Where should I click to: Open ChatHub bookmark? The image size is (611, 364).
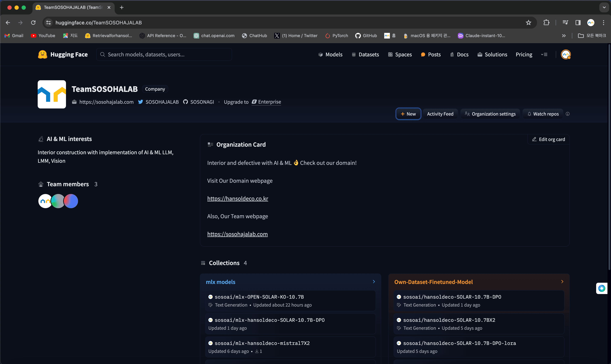(254, 36)
